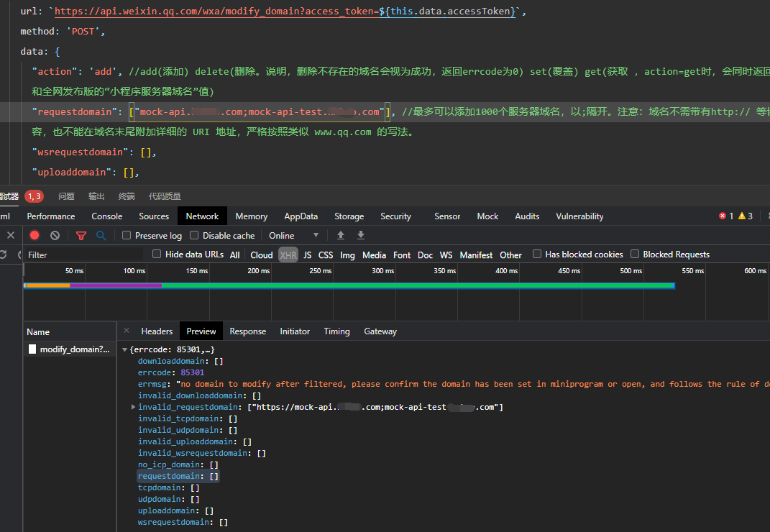Open the 问题 panel tab
The height and width of the screenshot is (532, 770).
[x=66, y=196]
